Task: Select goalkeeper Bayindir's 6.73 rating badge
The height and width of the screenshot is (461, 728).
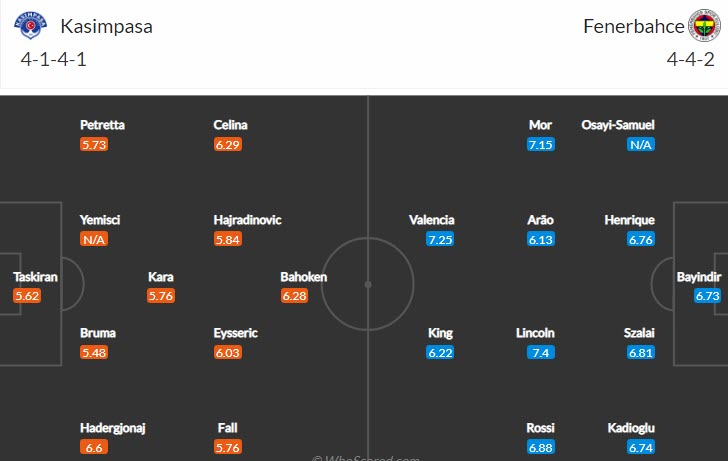Action: [708, 296]
